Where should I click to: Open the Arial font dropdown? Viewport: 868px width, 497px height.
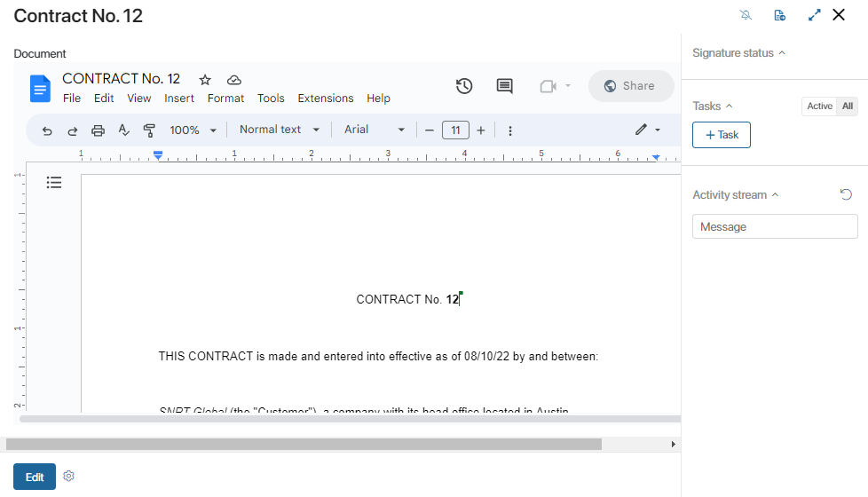375,130
